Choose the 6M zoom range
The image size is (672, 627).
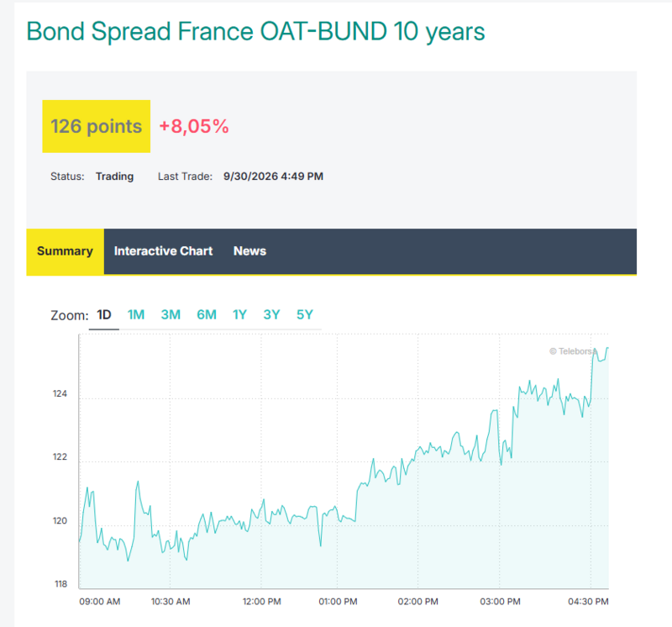(207, 315)
